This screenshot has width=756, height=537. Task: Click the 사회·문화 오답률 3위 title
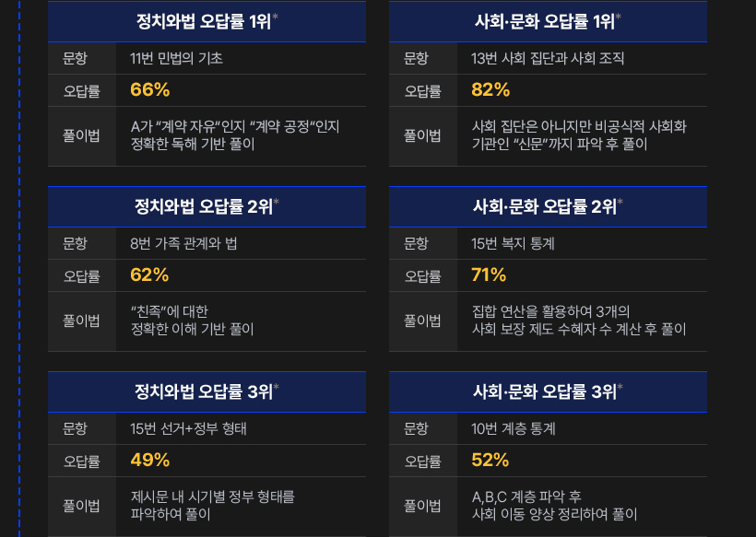pyautogui.click(x=547, y=392)
